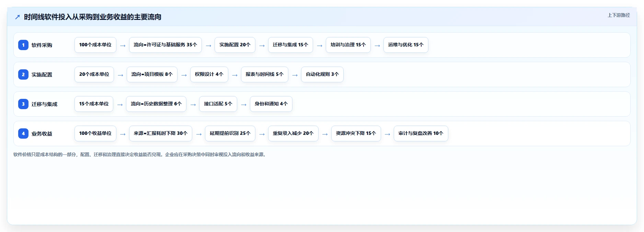
Task: Click the 100个成本单位 chip
Action: tap(95, 45)
